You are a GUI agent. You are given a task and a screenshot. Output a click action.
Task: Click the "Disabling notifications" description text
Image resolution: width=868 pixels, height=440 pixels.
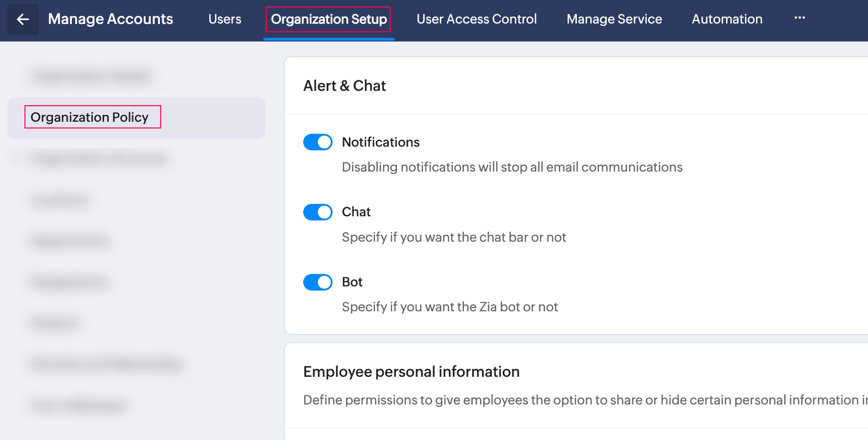point(512,167)
